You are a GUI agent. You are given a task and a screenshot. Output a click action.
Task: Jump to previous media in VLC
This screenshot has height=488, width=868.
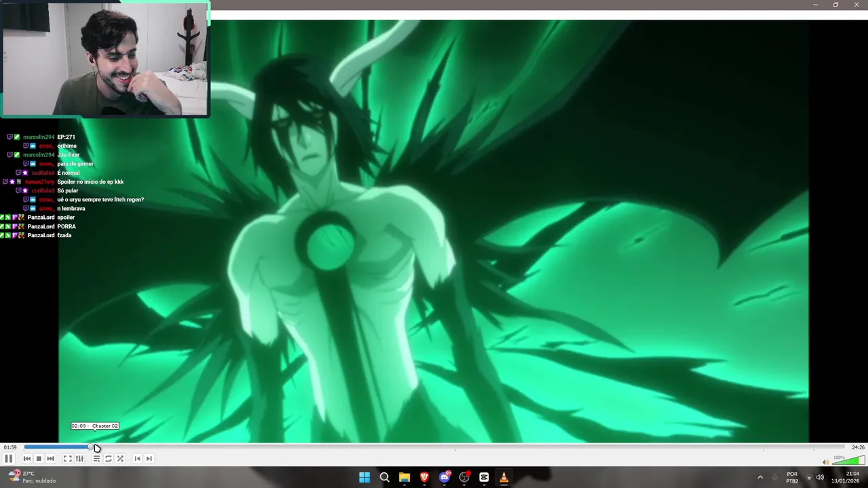tap(27, 459)
